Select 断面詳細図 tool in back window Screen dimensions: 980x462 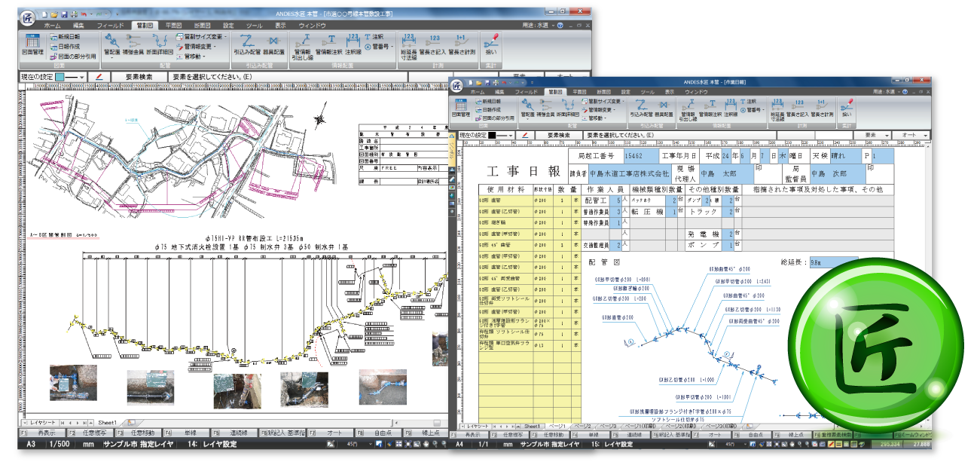(x=160, y=45)
